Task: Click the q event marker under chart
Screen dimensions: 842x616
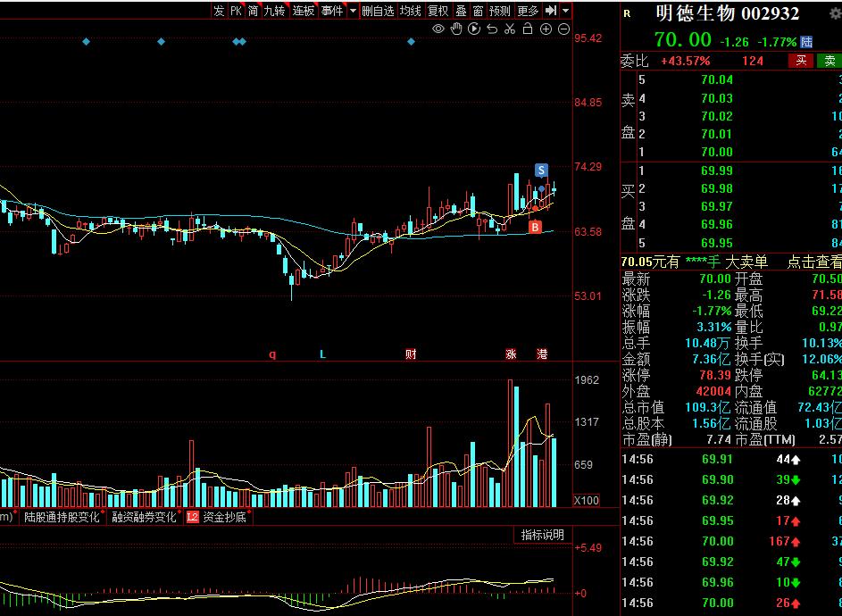Action: point(272,354)
